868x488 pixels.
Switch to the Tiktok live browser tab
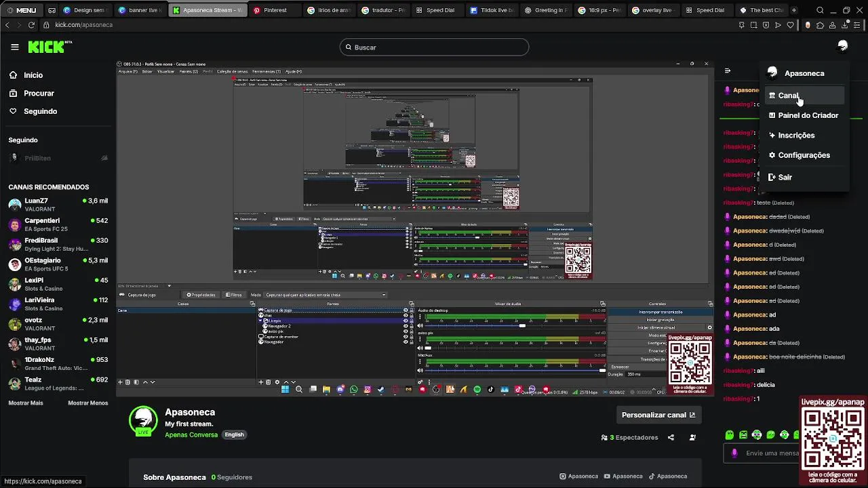click(x=494, y=10)
